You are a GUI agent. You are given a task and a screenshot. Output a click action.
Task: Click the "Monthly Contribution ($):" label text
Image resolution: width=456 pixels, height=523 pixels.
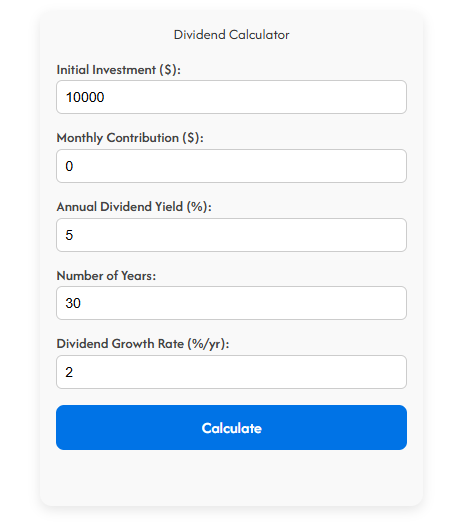[130, 138]
